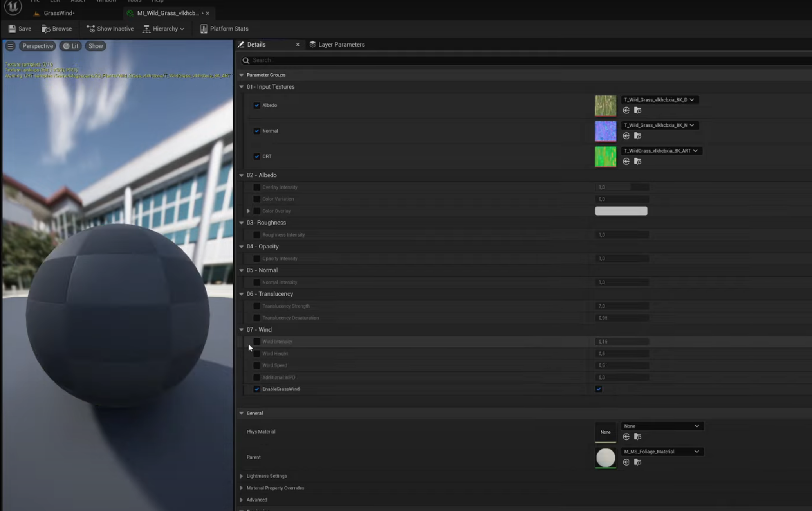Click Browse to asset icon in toolbar

pos(46,29)
